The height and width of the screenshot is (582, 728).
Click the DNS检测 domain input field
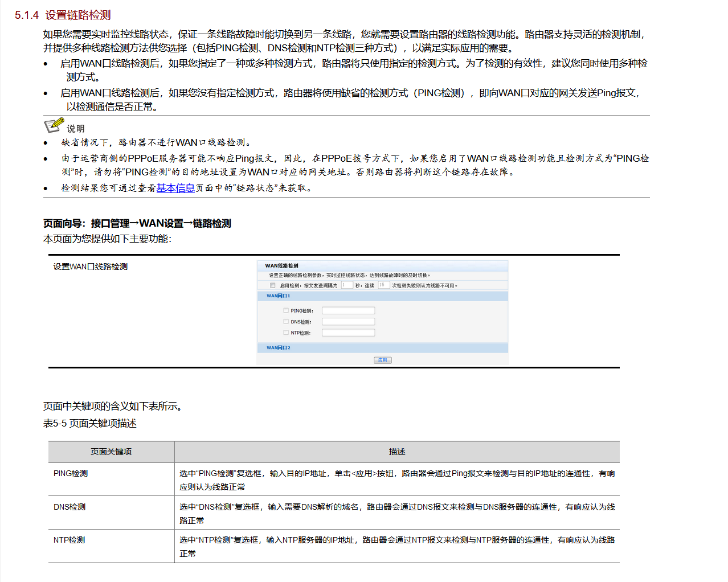(x=348, y=322)
